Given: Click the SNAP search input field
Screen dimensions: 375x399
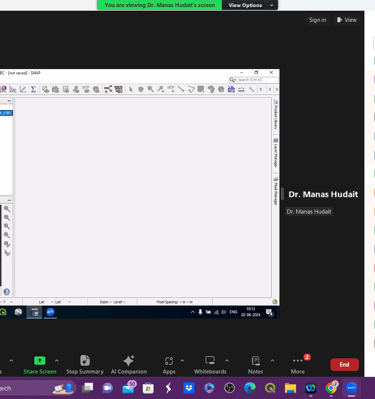Looking at the screenshot, I should [254, 80].
